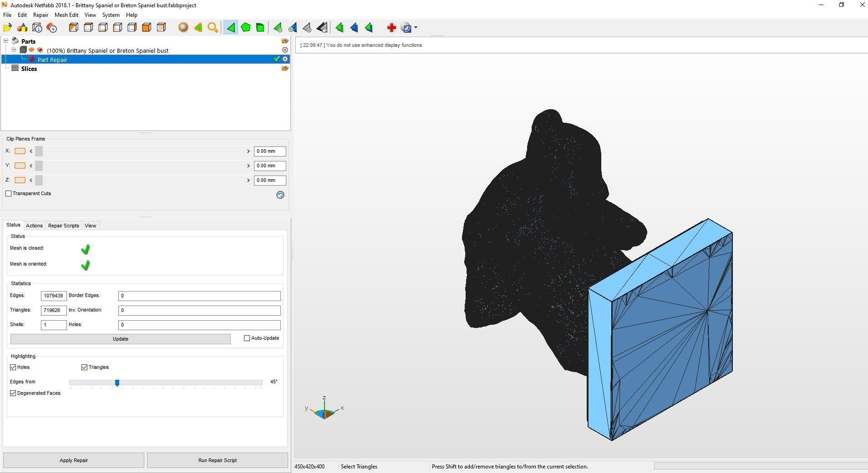
Task: Select the green cube shell selection tool
Action: [x=260, y=28]
